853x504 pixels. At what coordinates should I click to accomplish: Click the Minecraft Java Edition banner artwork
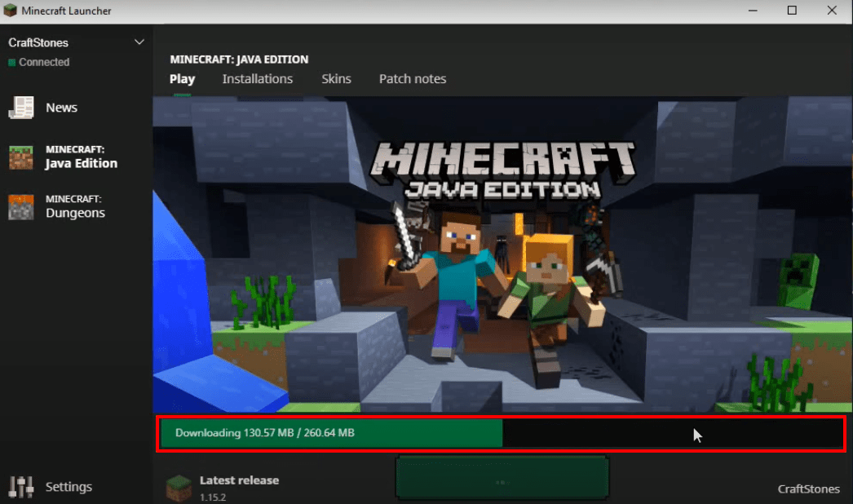(502, 254)
